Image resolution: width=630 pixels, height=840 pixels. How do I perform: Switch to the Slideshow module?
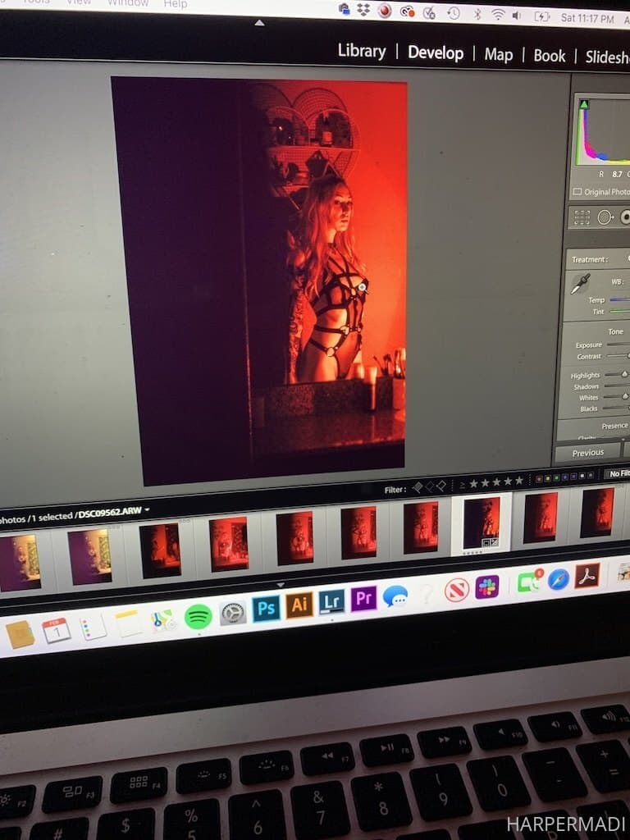tap(608, 57)
